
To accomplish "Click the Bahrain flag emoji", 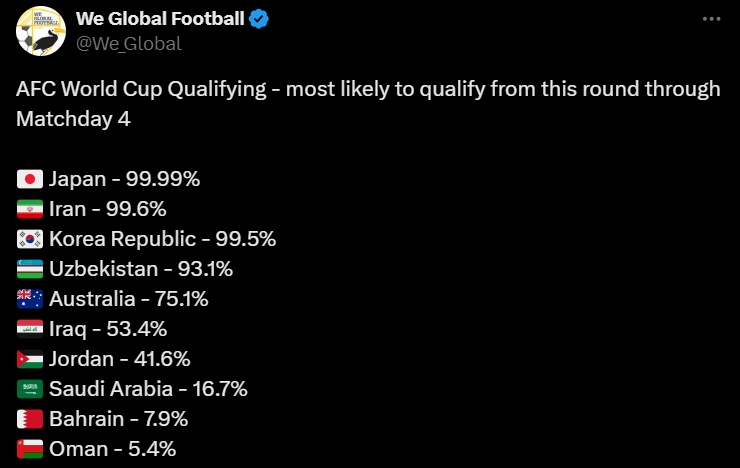I will pyautogui.click(x=30, y=419).
